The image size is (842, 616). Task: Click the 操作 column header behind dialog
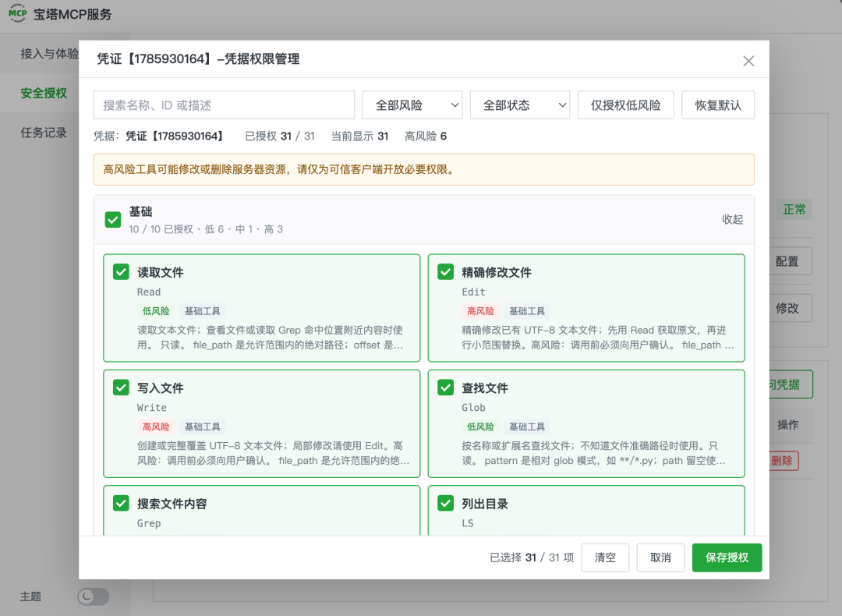click(787, 425)
